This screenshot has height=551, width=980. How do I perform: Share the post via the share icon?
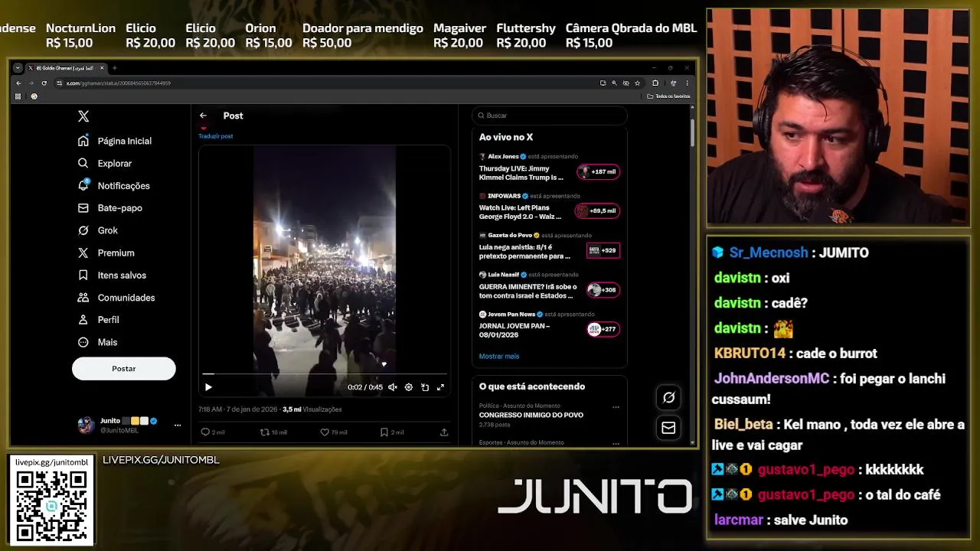tap(444, 432)
